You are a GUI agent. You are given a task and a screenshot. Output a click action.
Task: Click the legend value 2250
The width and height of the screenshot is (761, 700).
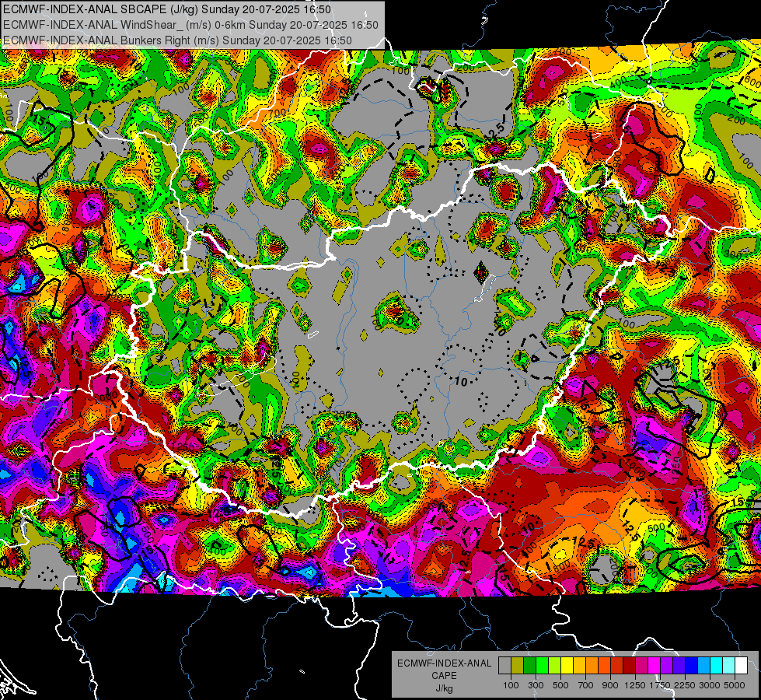point(686,685)
